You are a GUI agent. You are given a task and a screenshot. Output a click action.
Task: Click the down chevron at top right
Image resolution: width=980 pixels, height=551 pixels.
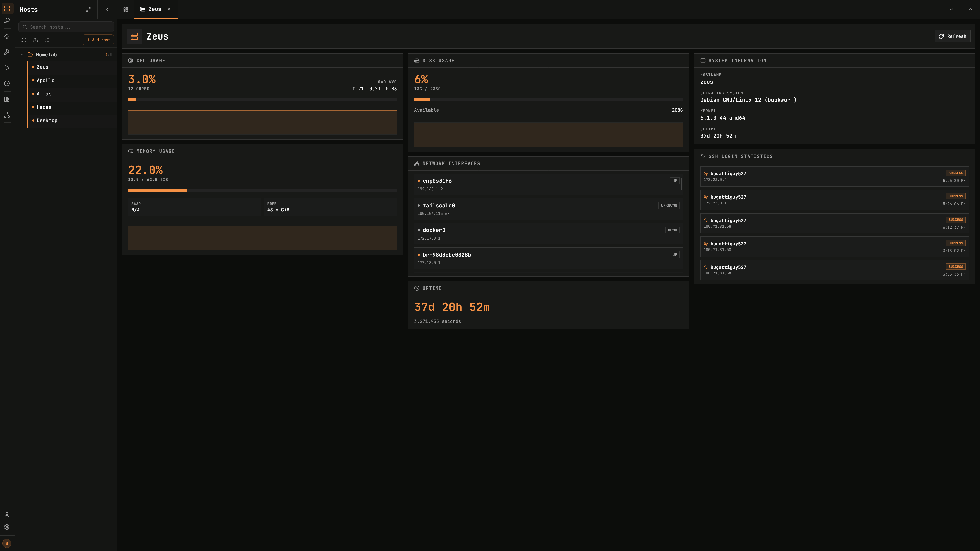pos(951,9)
